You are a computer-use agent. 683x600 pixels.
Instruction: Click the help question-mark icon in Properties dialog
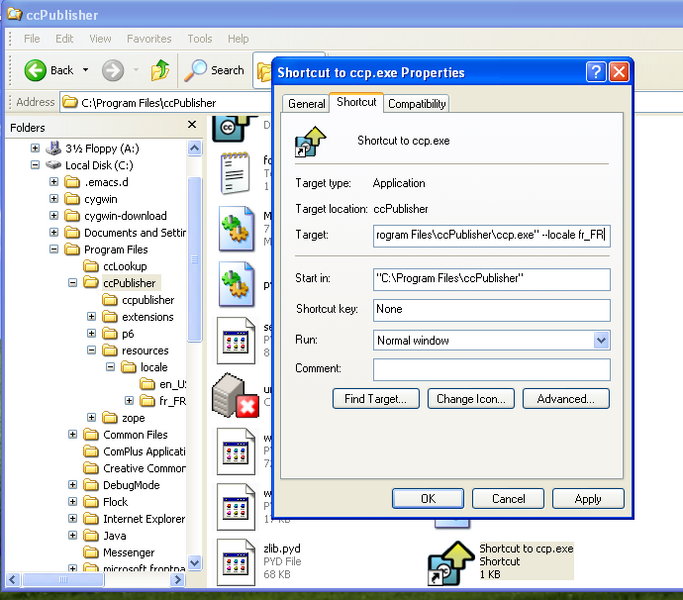point(596,71)
